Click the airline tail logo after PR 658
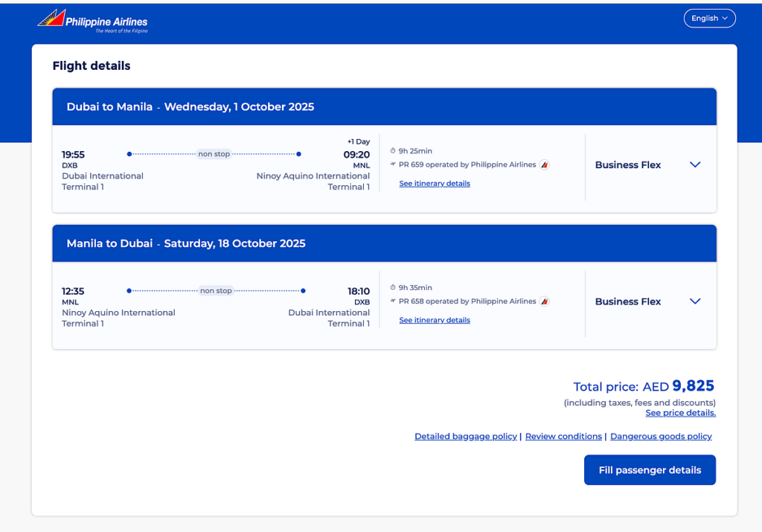This screenshot has height=532, width=762. (544, 301)
